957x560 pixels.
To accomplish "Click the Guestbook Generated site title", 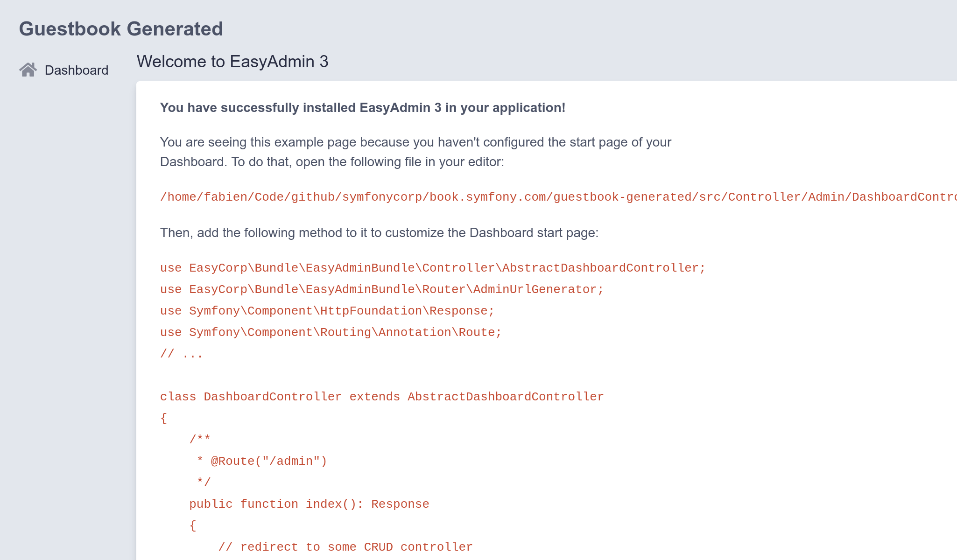I will [121, 29].
